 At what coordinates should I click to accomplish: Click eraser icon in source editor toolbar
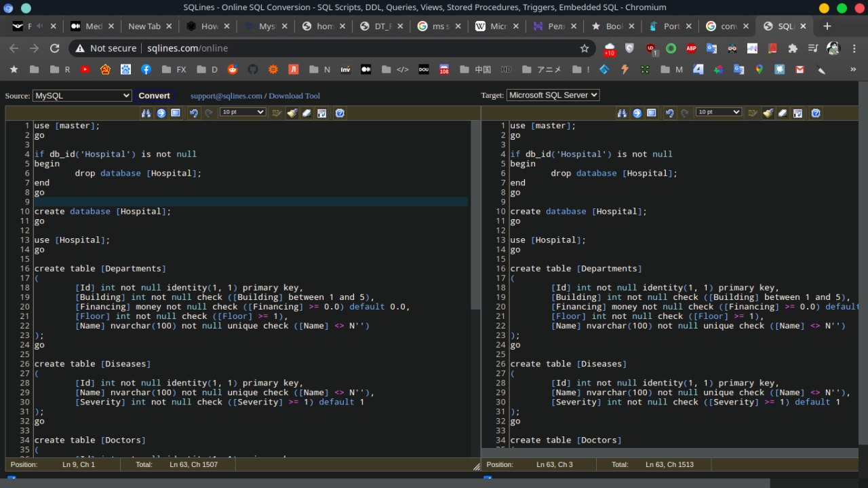307,113
